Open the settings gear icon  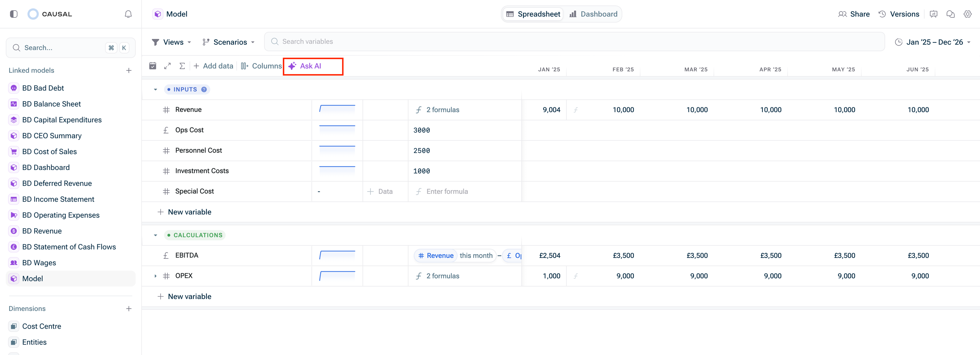point(967,14)
